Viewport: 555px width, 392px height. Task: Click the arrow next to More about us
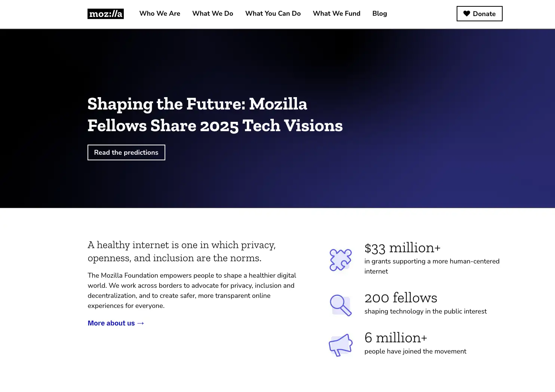(x=141, y=323)
